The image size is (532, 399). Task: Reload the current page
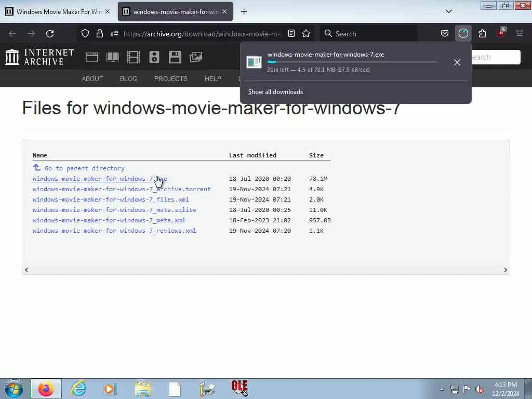(50, 34)
